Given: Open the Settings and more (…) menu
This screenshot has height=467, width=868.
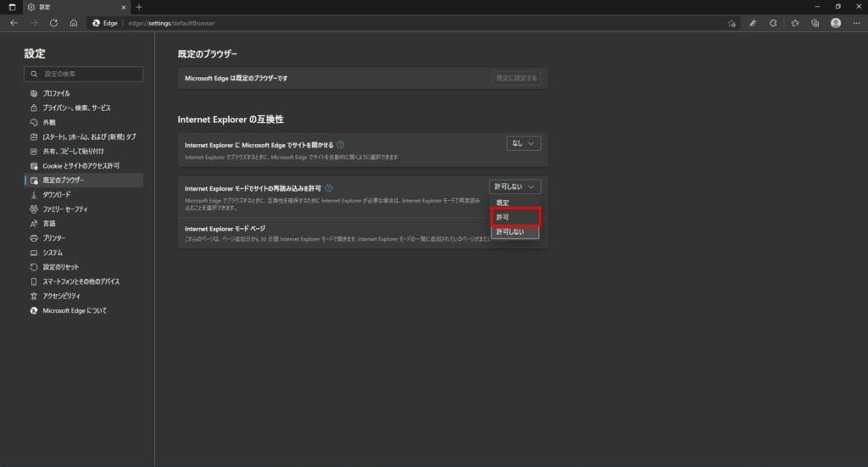Looking at the screenshot, I should point(856,23).
